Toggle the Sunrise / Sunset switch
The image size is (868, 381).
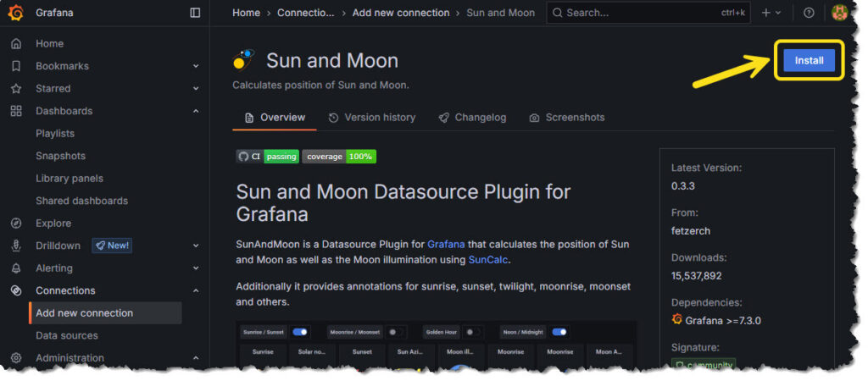[x=300, y=333]
